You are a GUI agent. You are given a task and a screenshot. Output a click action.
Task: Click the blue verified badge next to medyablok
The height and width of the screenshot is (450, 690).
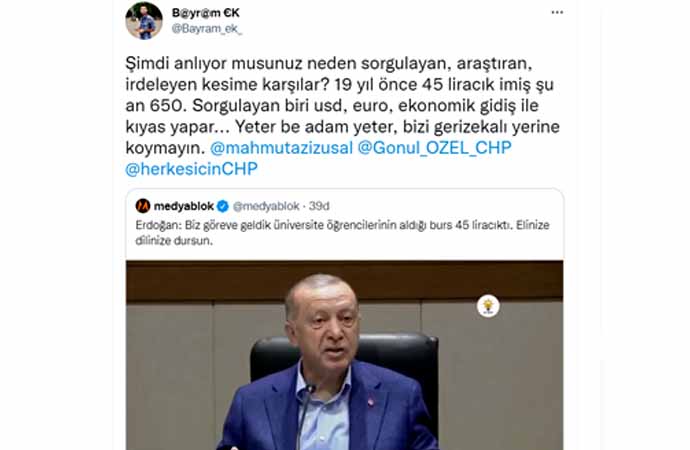click(x=223, y=206)
